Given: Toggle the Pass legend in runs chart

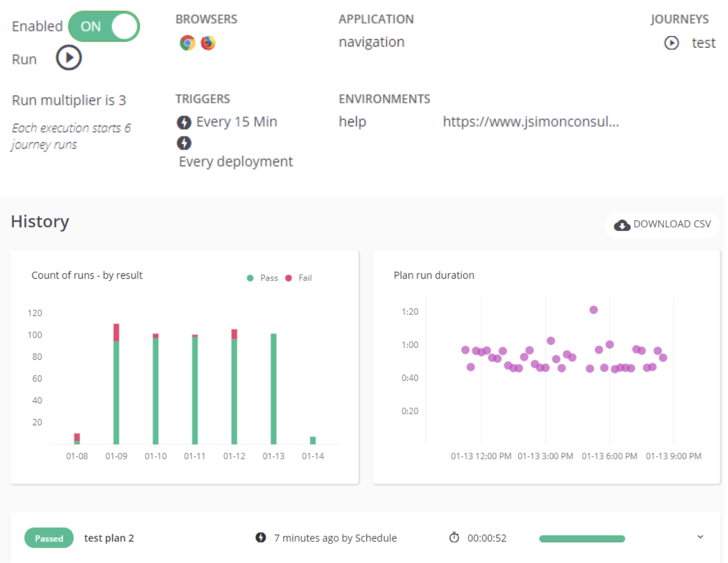Looking at the screenshot, I should [x=263, y=278].
